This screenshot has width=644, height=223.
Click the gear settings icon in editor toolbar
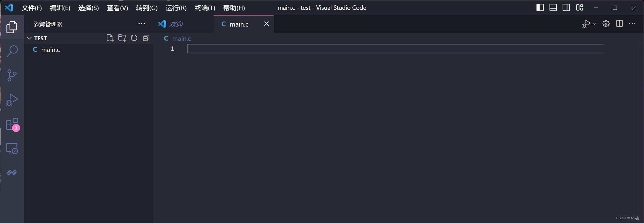coord(606,24)
